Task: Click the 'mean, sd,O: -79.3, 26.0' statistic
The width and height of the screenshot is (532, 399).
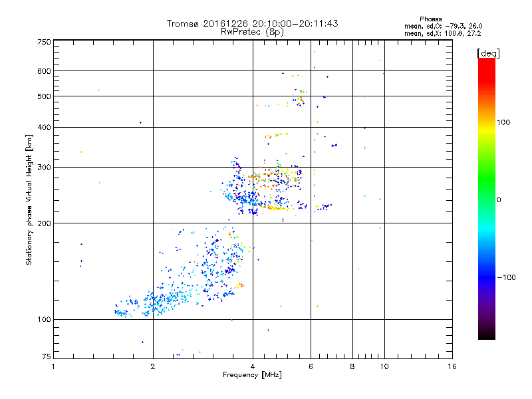Action: pyautogui.click(x=443, y=26)
